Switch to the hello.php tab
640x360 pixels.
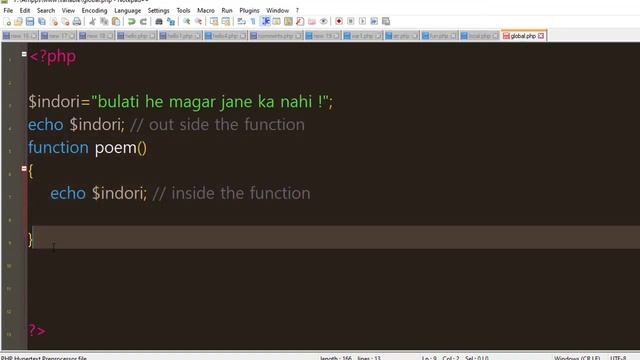[x=136, y=36]
